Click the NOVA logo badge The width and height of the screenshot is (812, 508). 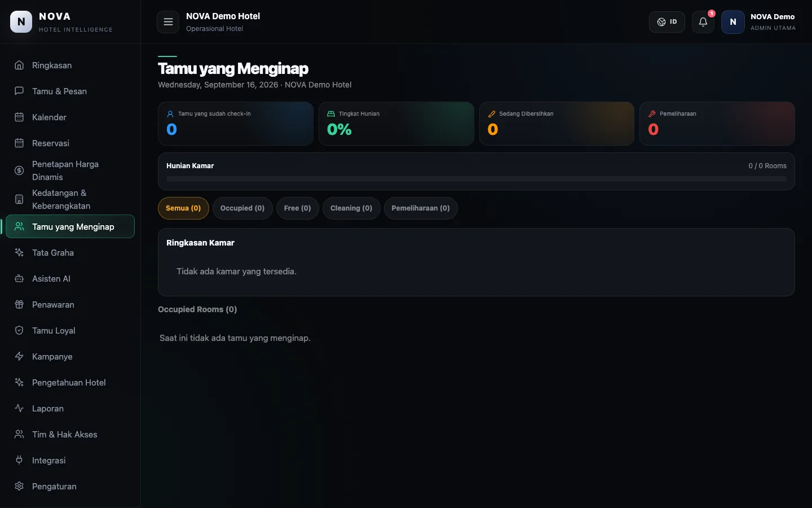click(x=21, y=22)
